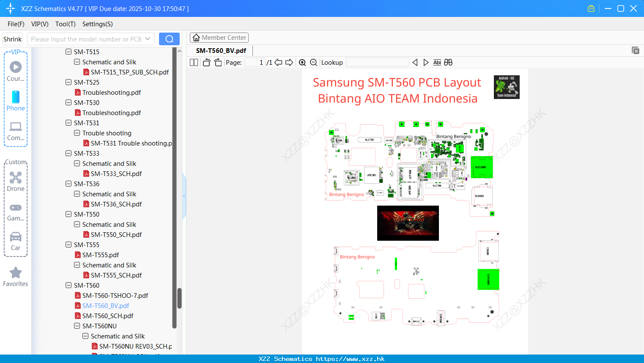Click the XZZ Schematics app logo
The height and width of the screenshot is (363, 644).
coord(11,8)
